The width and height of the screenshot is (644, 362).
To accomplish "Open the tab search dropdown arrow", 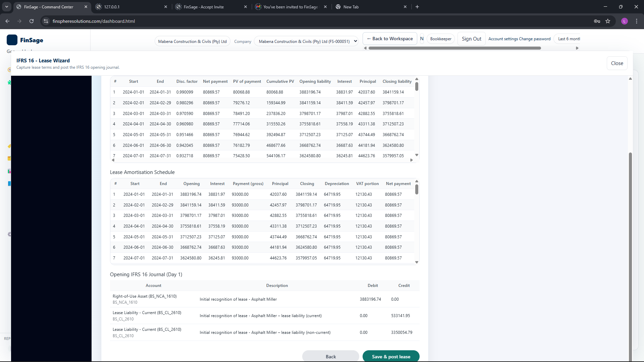I will click(x=6, y=7).
